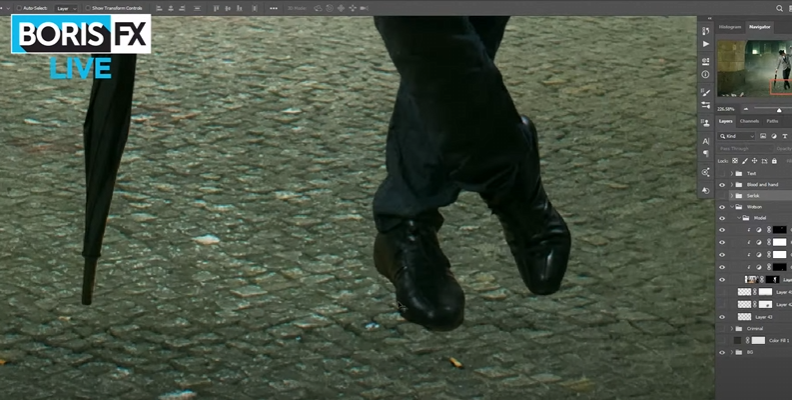The width and height of the screenshot is (792, 400).
Task: Open the Paragraph panel icon
Action: pyautogui.click(x=706, y=154)
